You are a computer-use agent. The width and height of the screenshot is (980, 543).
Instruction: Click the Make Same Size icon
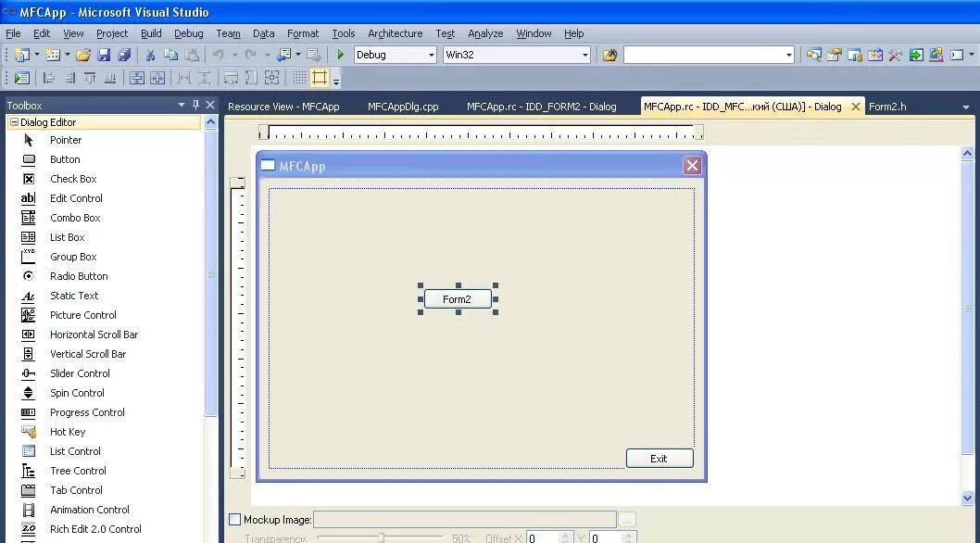[x=272, y=78]
